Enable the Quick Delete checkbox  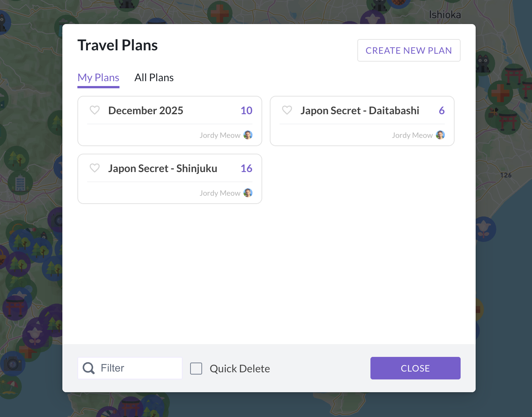click(196, 369)
